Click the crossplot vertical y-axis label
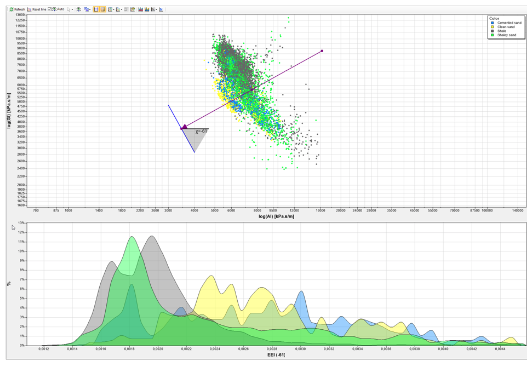The image size is (532, 367). (x=9, y=111)
